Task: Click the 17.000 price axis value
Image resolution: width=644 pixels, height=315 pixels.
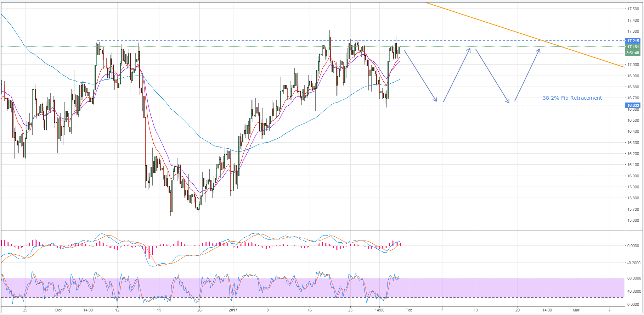Action: tap(633, 65)
